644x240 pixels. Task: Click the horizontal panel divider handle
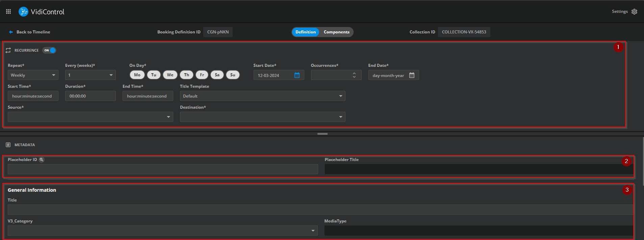click(322, 134)
